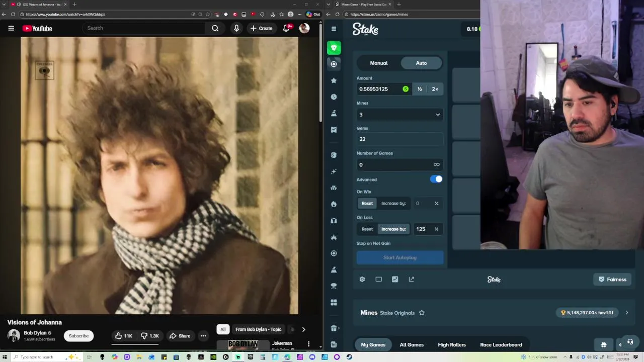Toggle theatre mode rectangle icon below game

click(x=378, y=279)
